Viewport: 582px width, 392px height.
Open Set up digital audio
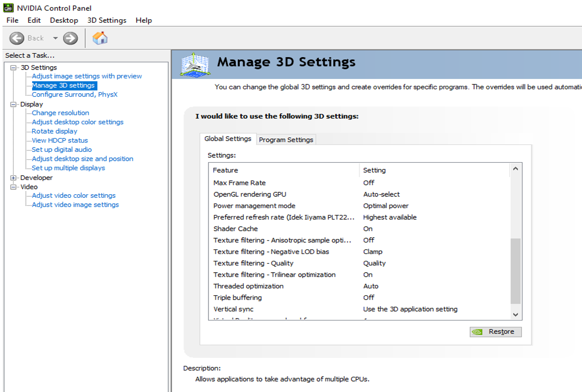pos(62,149)
